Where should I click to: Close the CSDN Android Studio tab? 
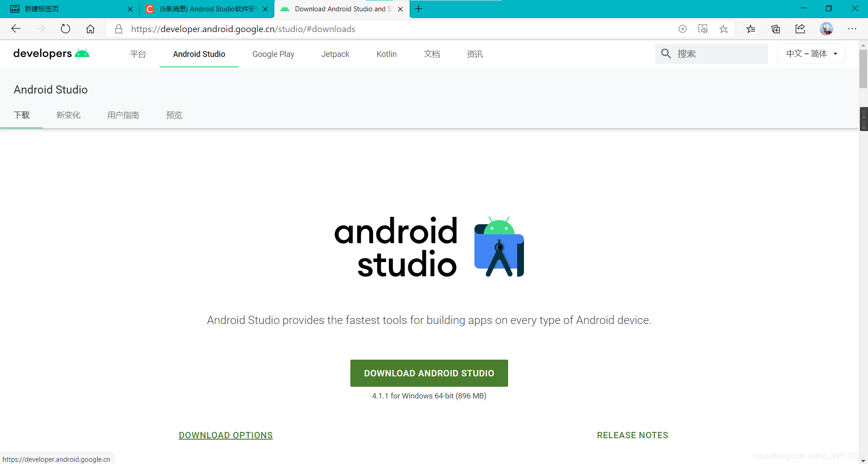(x=265, y=9)
